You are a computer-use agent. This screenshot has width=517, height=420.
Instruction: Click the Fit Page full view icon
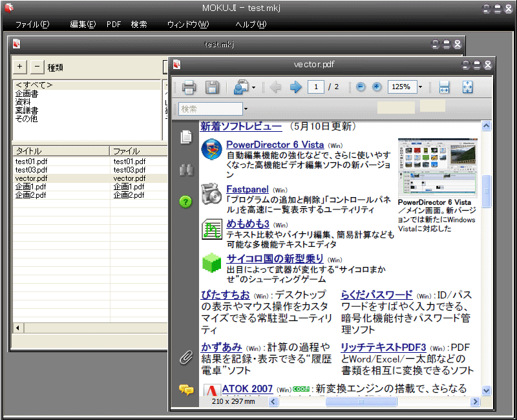pos(467,87)
